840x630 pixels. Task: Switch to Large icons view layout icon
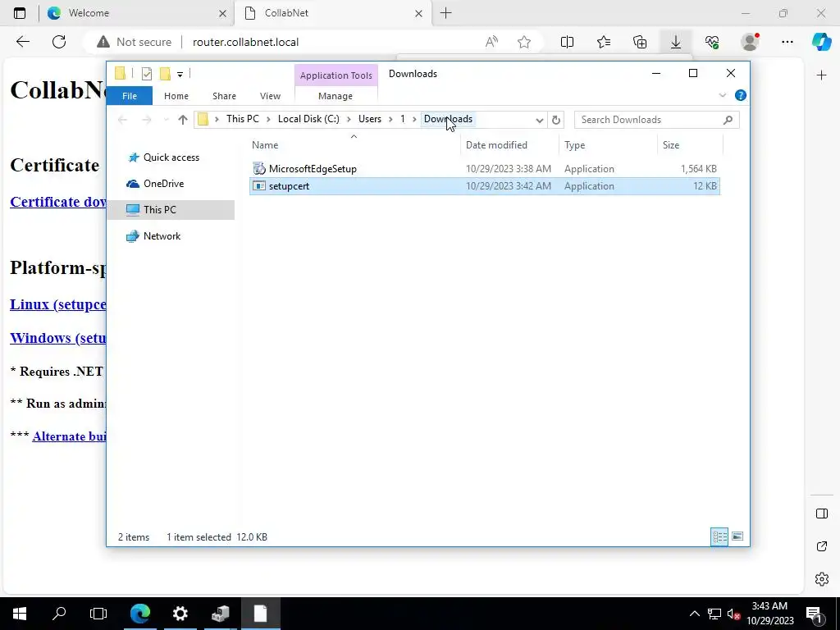click(737, 536)
